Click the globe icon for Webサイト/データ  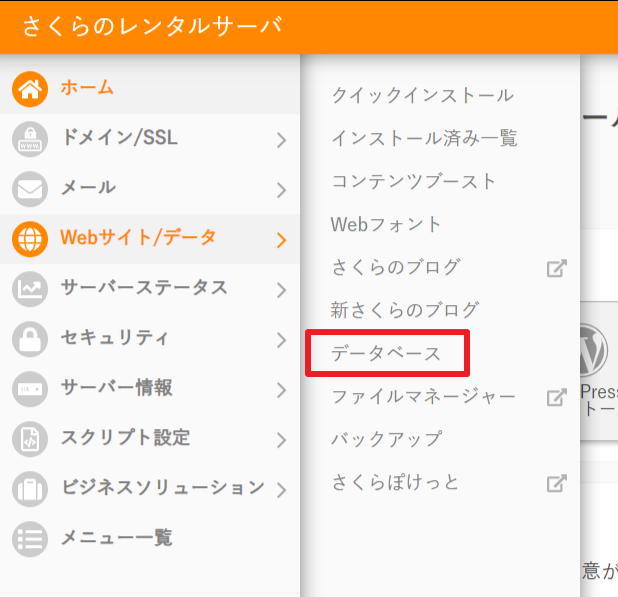tap(30, 239)
